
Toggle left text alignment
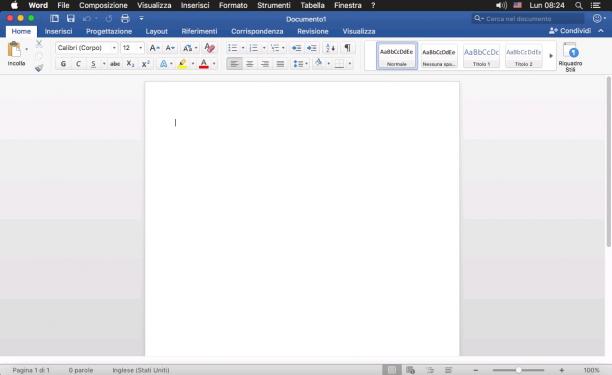(234, 64)
